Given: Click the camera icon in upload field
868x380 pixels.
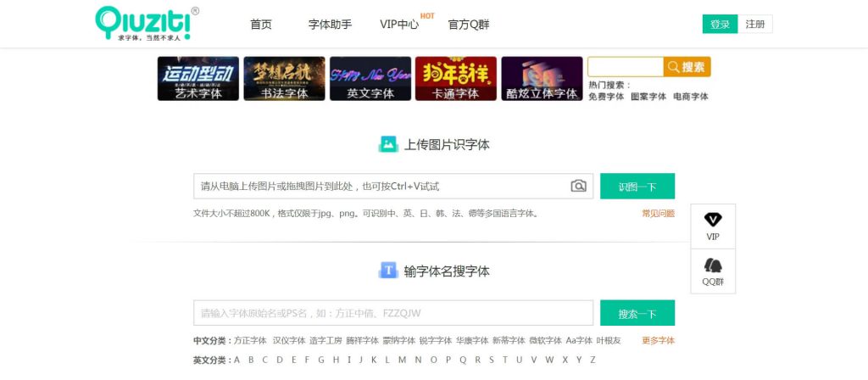Looking at the screenshot, I should click(x=578, y=186).
